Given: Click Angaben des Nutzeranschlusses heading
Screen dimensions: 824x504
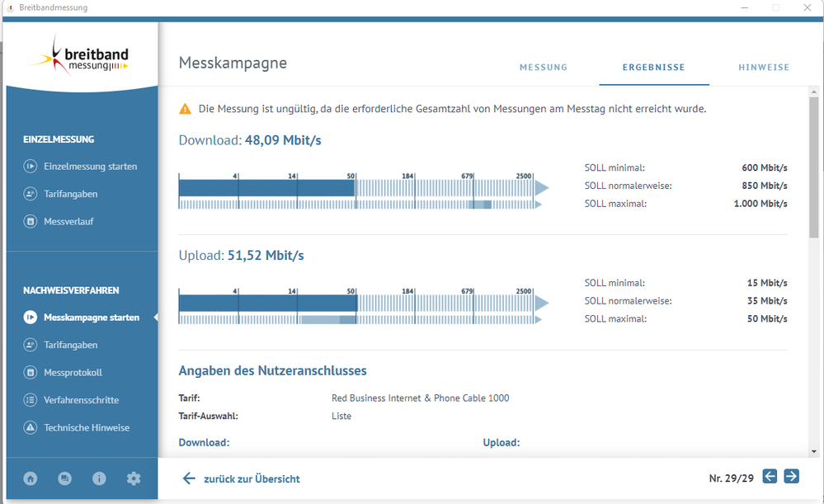Looking at the screenshot, I should [x=273, y=370].
